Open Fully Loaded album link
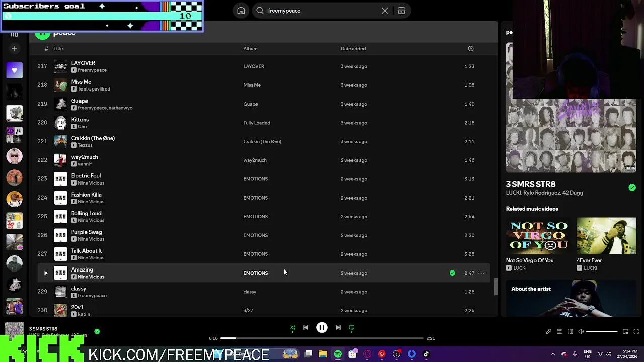Viewport: 644px width, 362px height. tap(257, 123)
